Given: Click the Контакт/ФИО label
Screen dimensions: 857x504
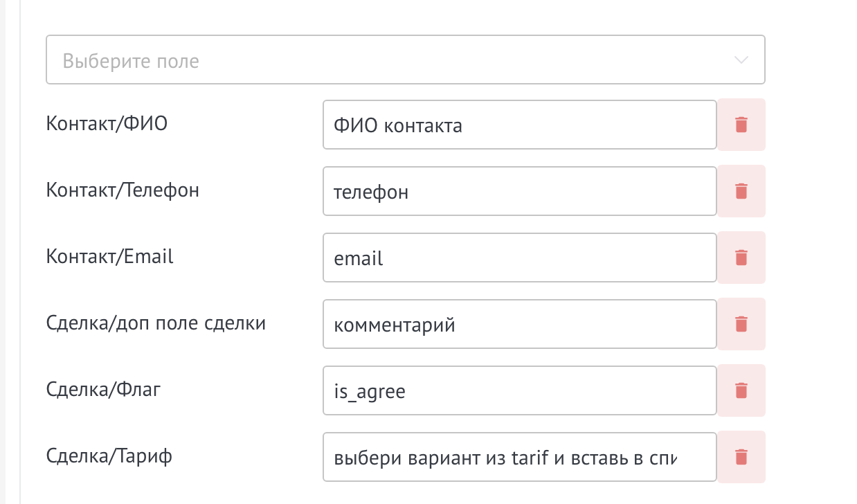Looking at the screenshot, I should click(x=107, y=124).
